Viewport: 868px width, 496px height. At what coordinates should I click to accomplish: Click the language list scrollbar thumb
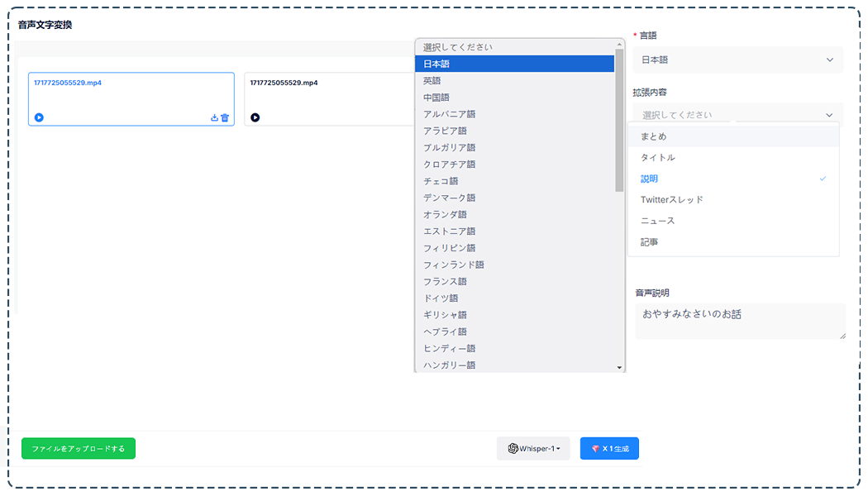[x=619, y=121]
